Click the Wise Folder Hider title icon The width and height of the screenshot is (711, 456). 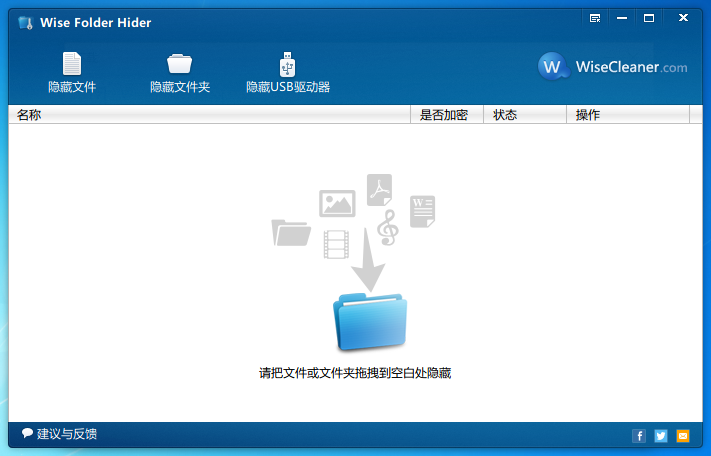tap(24, 22)
